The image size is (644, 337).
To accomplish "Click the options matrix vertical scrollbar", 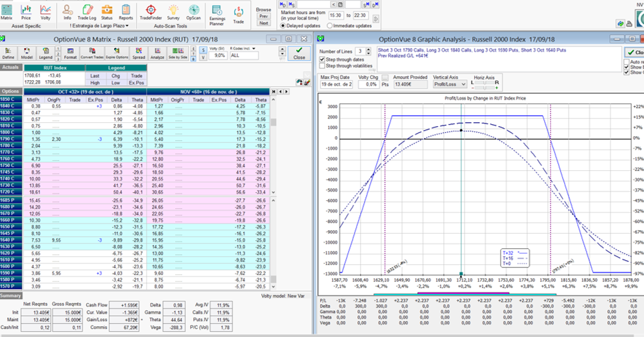I will pyautogui.click(x=273, y=146).
